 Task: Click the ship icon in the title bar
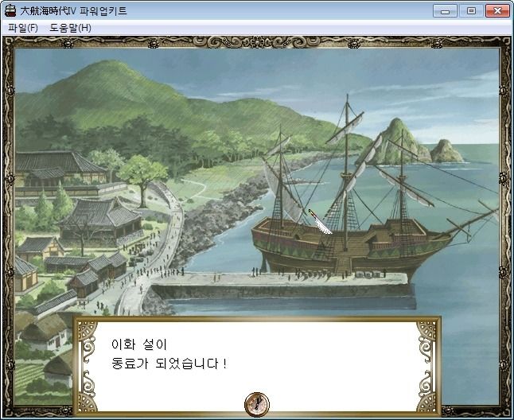(10, 11)
